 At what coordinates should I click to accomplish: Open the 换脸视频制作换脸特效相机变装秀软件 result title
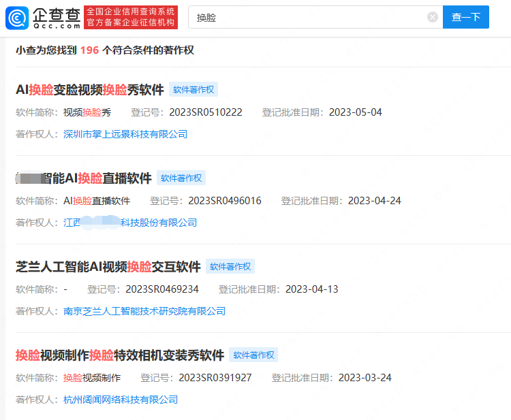(120, 355)
